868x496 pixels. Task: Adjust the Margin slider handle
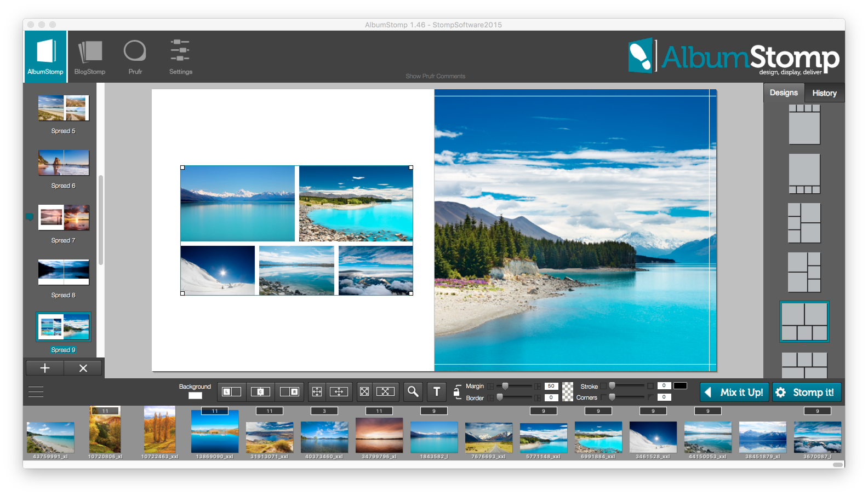pos(505,386)
